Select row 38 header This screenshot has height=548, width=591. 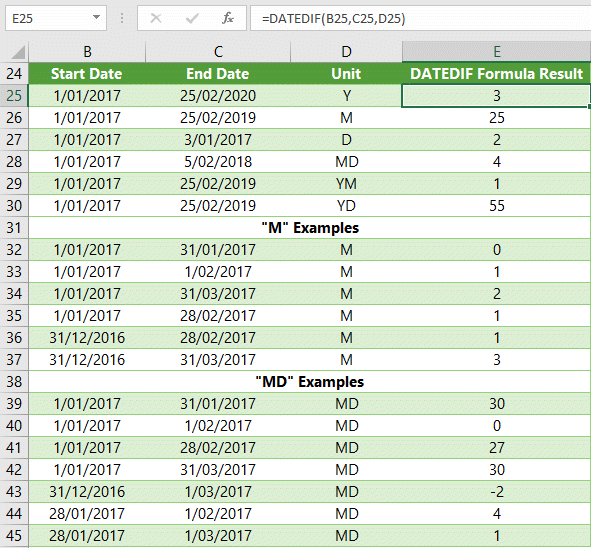coord(14,381)
